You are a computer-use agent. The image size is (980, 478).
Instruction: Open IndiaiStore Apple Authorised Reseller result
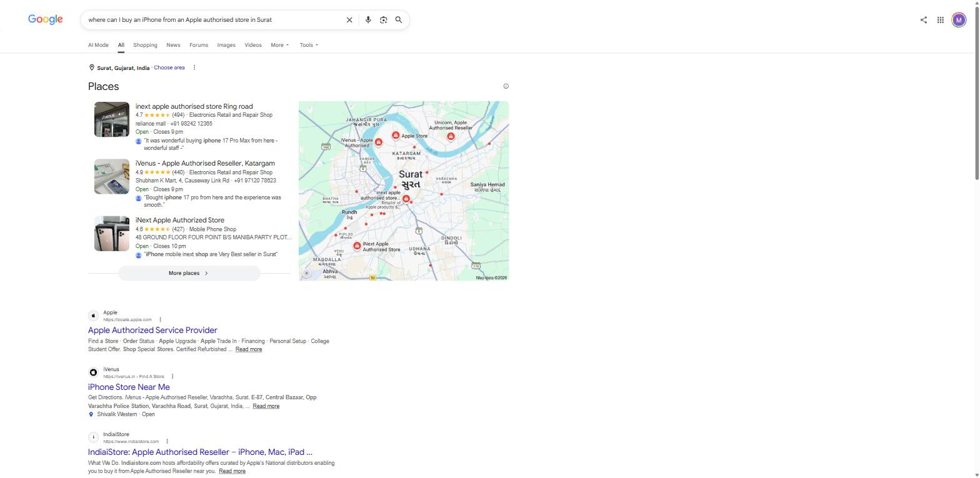click(x=200, y=452)
